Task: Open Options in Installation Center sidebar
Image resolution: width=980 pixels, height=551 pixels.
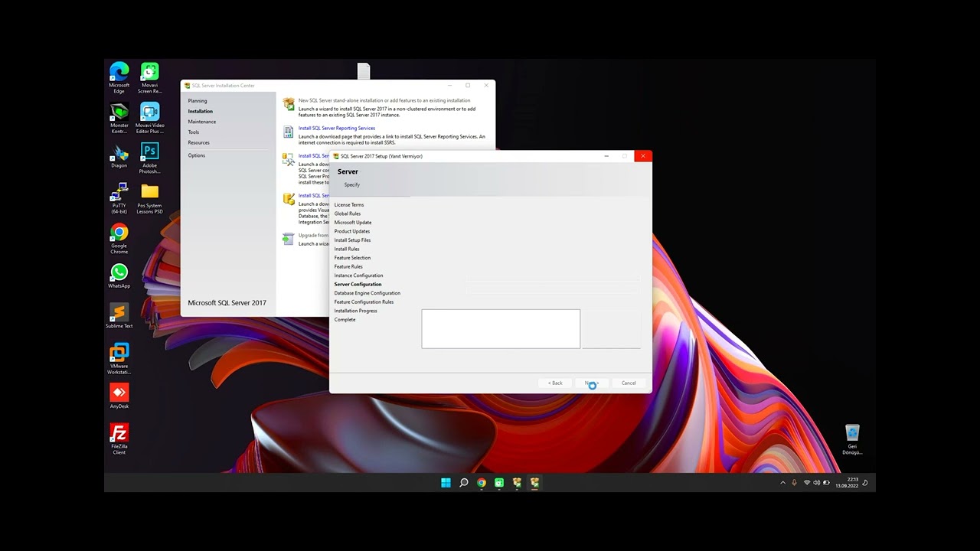Action: click(x=197, y=155)
